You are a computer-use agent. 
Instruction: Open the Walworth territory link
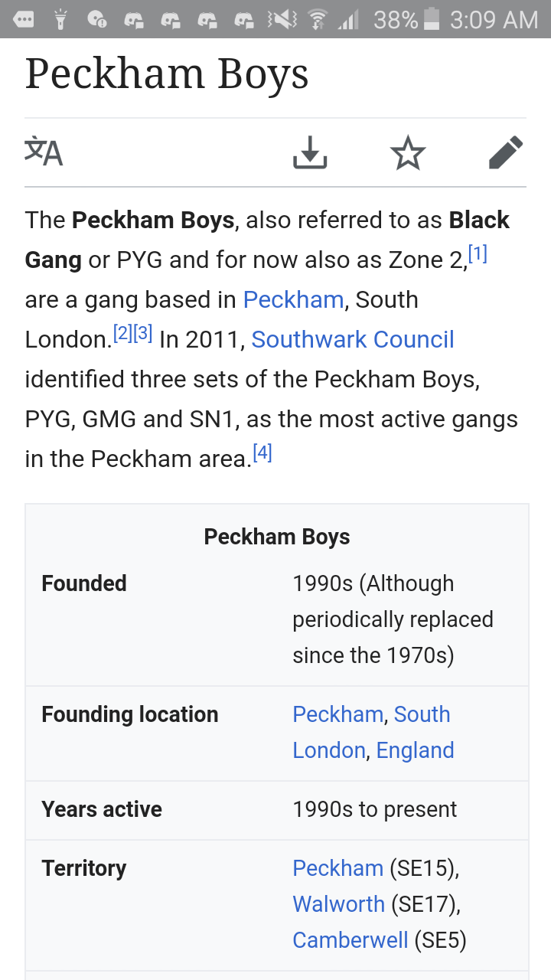pyautogui.click(x=338, y=904)
